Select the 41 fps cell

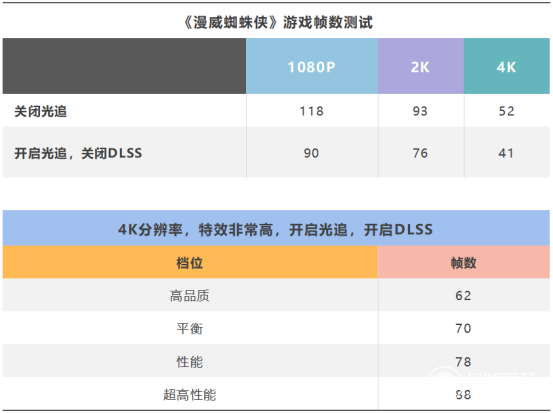(x=506, y=153)
